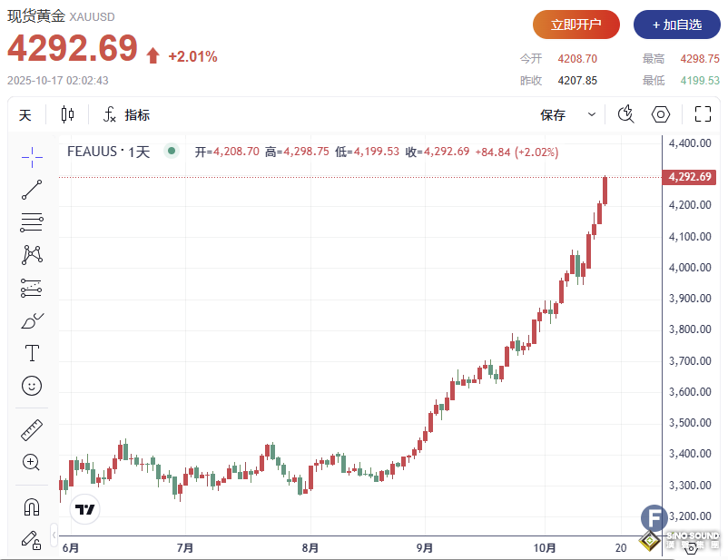Select the text annotation tool

pos(31,353)
